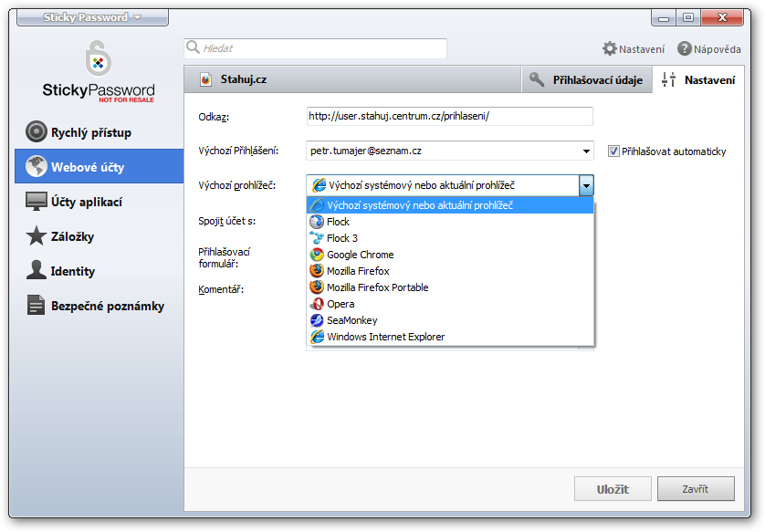Choose Opera from browser list
Viewport: 765px width, 532px height.
pos(450,304)
